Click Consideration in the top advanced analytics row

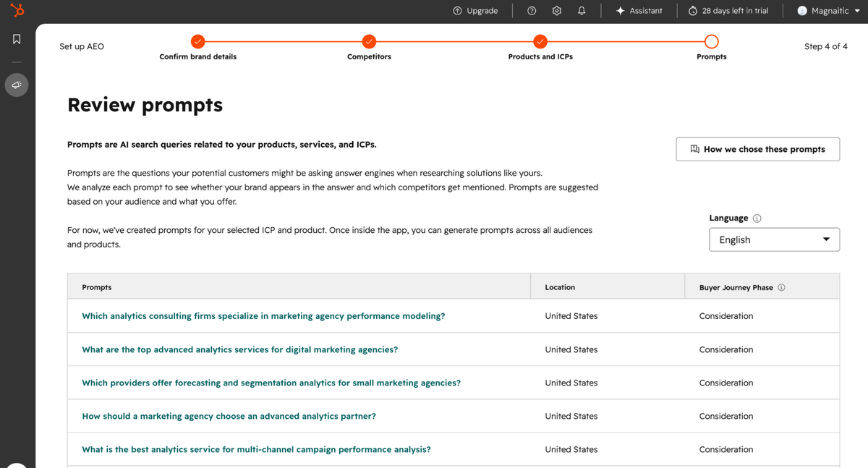726,349
